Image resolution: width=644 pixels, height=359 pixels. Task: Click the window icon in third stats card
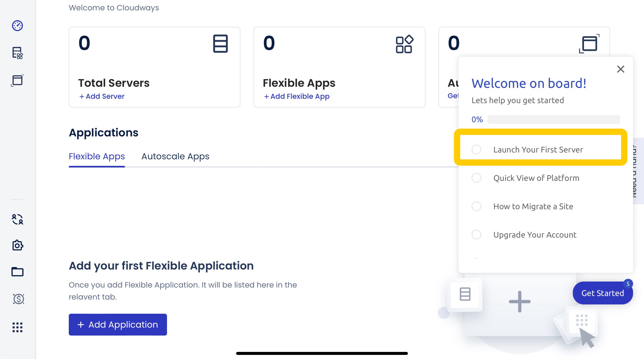tap(589, 44)
